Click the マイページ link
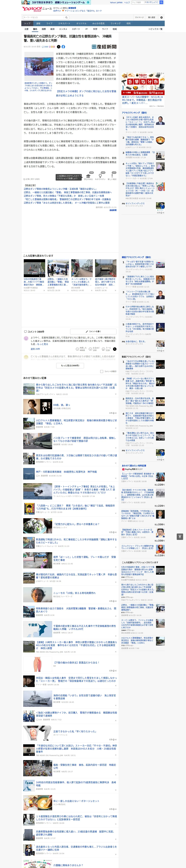 139,18
